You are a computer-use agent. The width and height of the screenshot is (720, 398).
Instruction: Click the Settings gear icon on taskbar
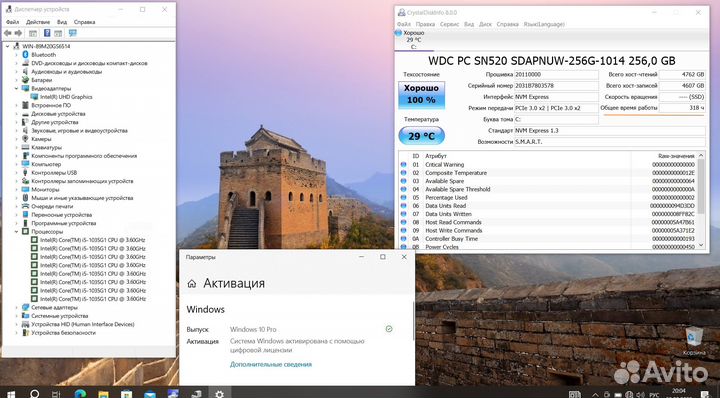coord(219,394)
